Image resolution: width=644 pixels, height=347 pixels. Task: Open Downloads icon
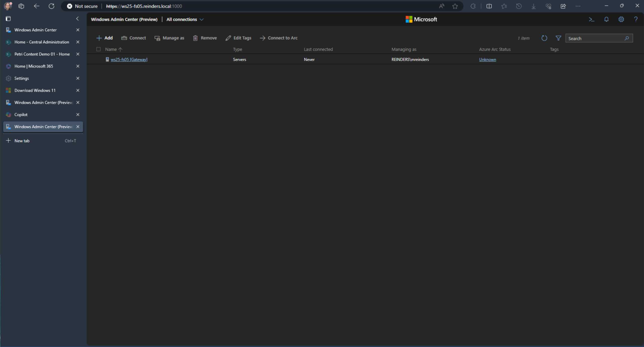534,6
